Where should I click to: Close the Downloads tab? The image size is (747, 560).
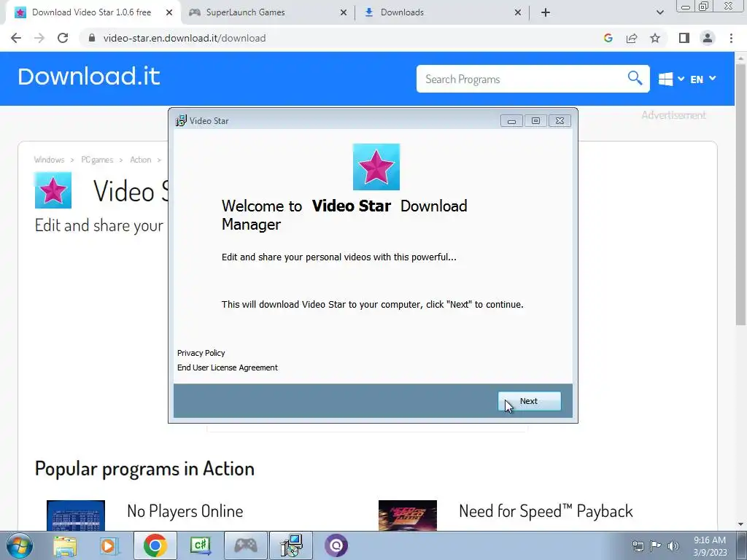[518, 12]
